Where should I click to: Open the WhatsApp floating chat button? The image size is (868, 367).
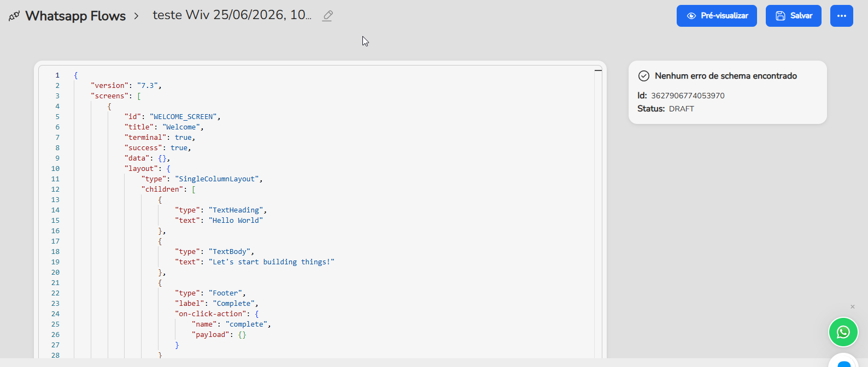point(843,332)
